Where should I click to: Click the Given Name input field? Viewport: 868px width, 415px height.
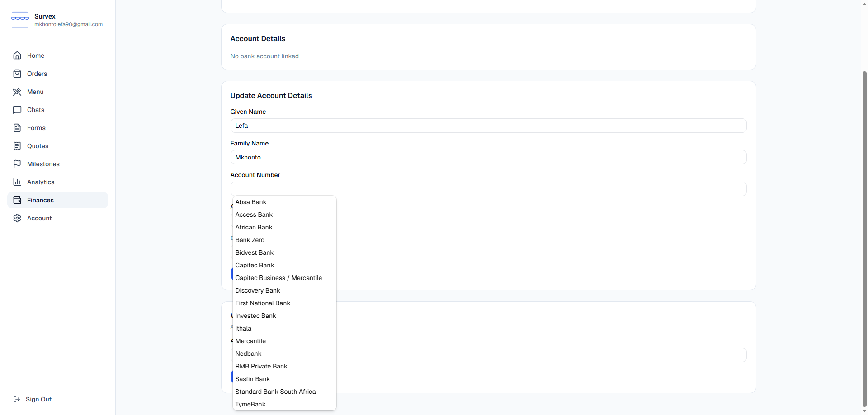click(488, 126)
